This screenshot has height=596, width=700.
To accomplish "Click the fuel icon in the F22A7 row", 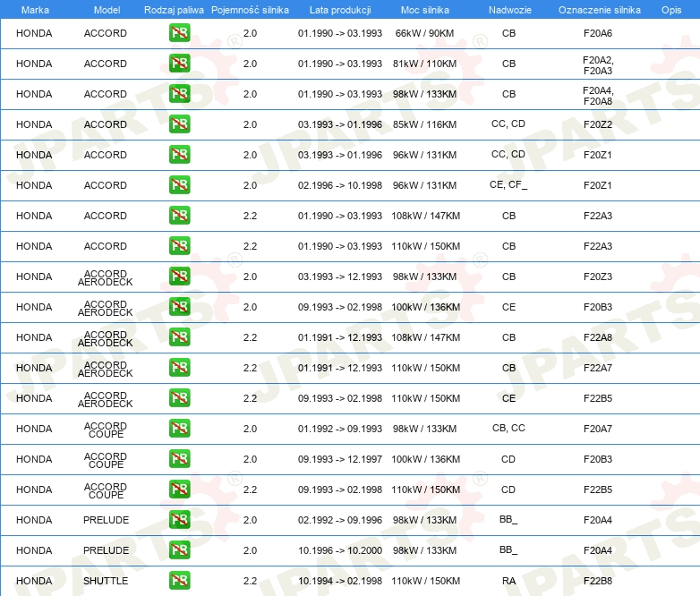I will pyautogui.click(x=179, y=368).
